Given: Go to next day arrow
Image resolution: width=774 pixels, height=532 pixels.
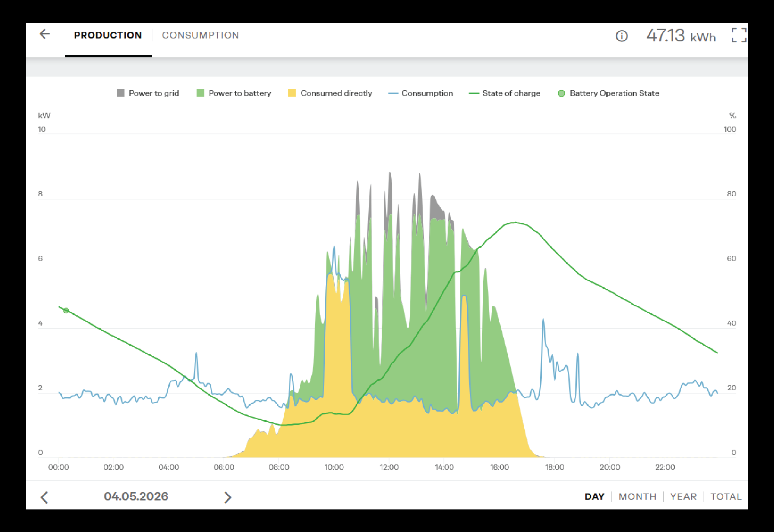Looking at the screenshot, I should click(228, 497).
